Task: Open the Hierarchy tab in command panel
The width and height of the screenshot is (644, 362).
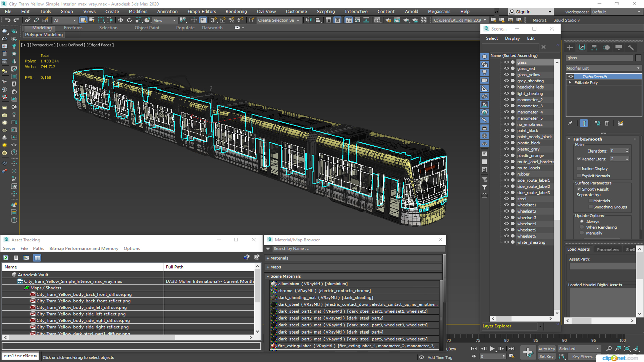Action: tap(594, 48)
